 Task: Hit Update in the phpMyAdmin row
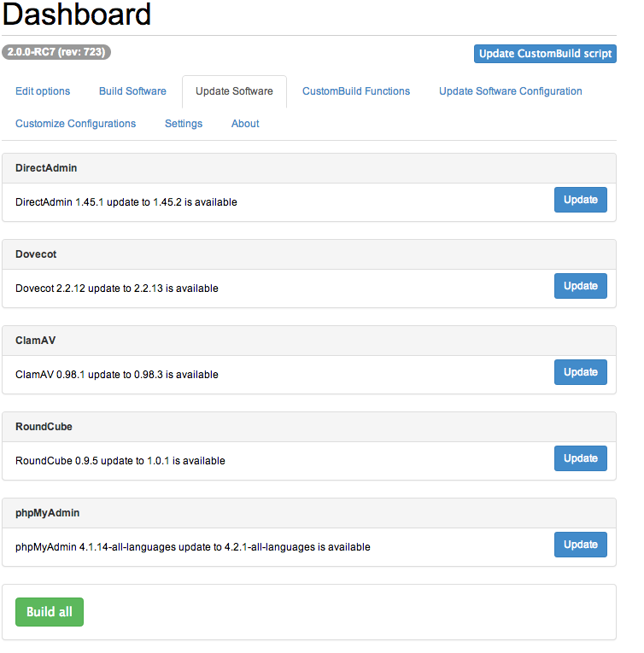[x=580, y=545]
